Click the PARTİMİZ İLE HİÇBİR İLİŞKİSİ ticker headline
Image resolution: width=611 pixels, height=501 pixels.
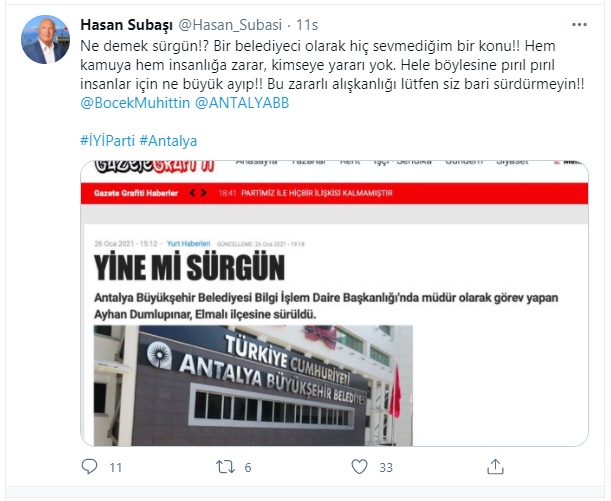317,193
